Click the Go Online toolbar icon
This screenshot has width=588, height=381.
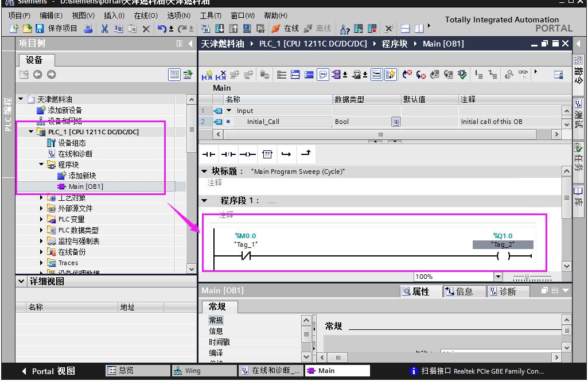point(286,29)
